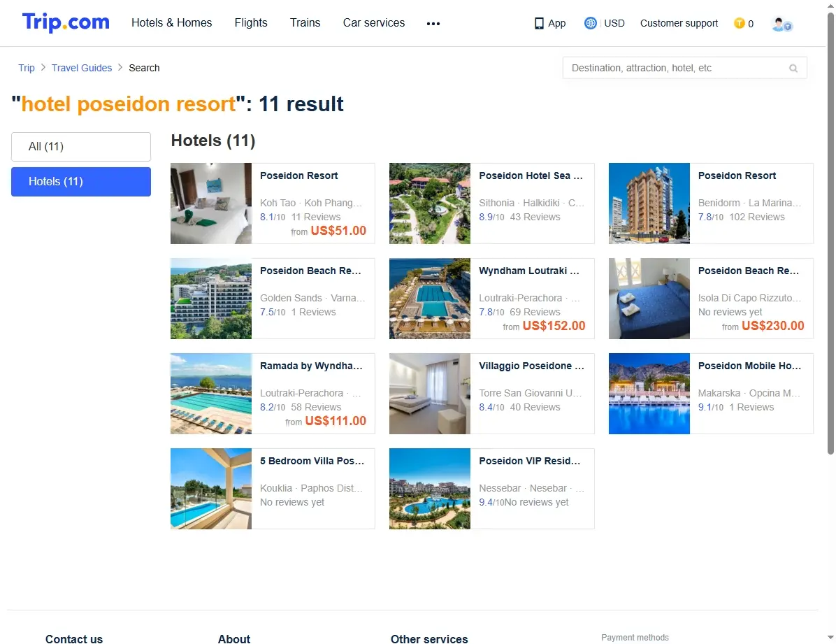This screenshot has height=644, width=836.
Task: Select the Hotels (11) filter tab
Action: coord(81,181)
